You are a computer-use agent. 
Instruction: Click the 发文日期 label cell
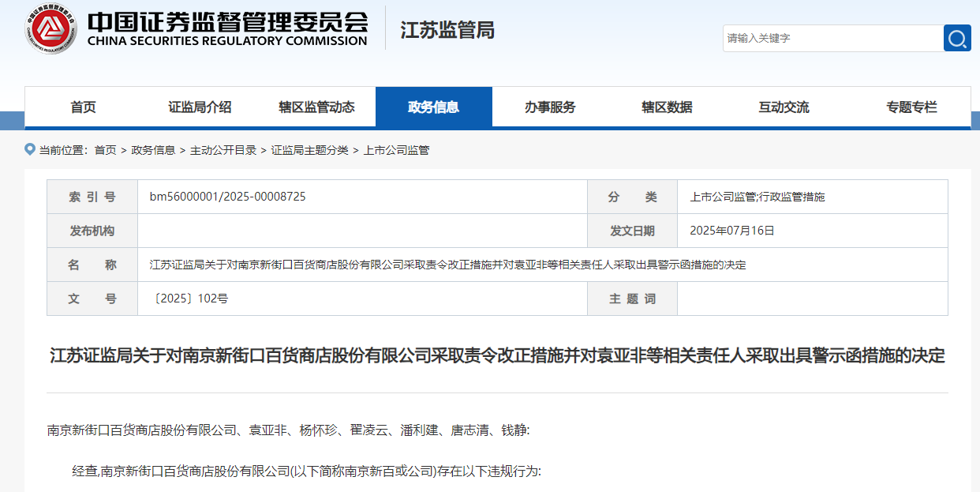pos(632,231)
